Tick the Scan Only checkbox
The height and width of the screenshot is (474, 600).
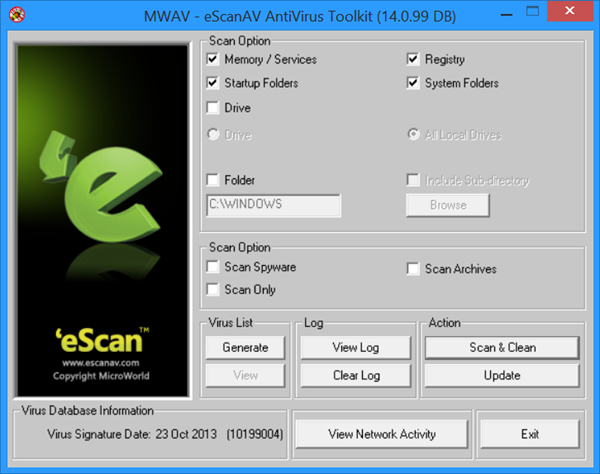(x=213, y=290)
